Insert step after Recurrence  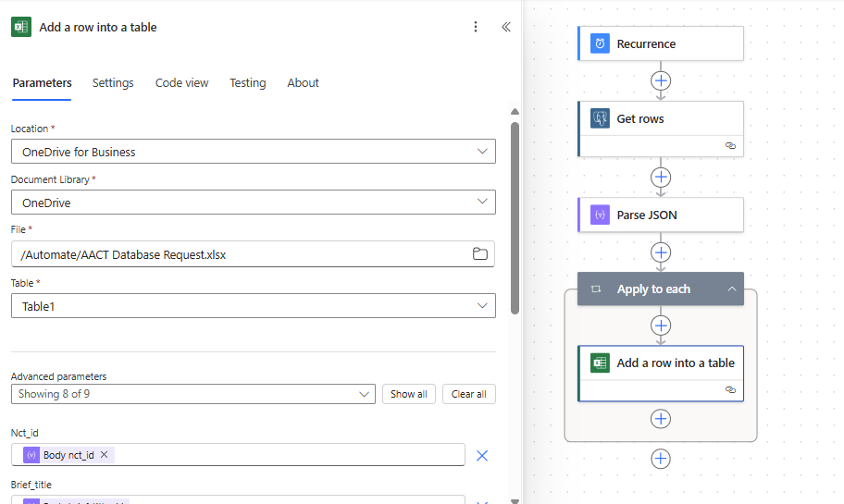pos(661,80)
